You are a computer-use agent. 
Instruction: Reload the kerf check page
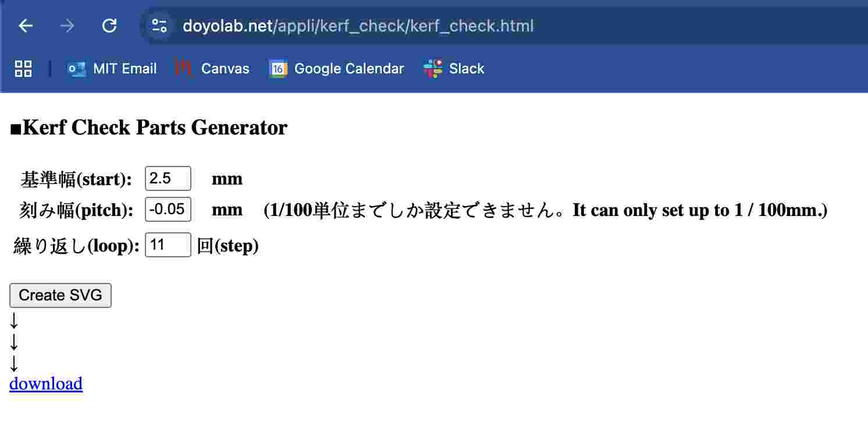(x=109, y=26)
